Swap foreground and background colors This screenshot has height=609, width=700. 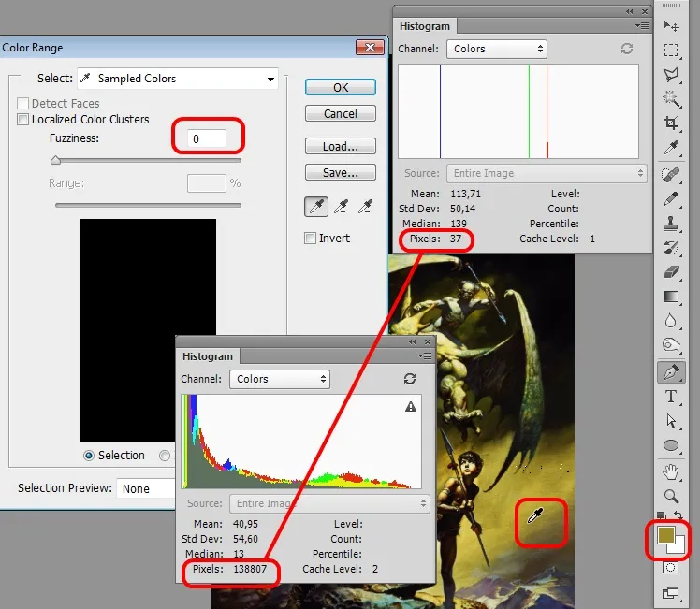pos(678,515)
